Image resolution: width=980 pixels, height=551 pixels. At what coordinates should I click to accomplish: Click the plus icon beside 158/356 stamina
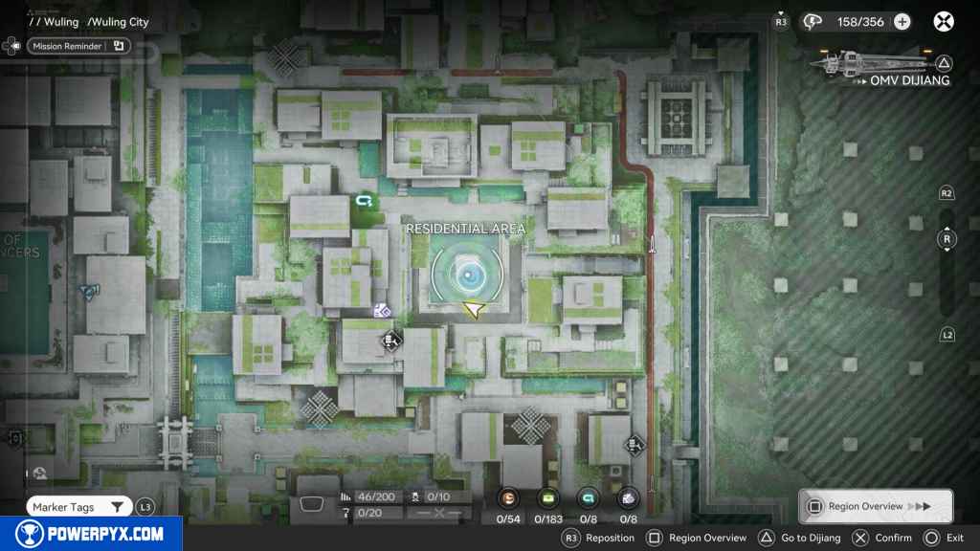pos(902,22)
